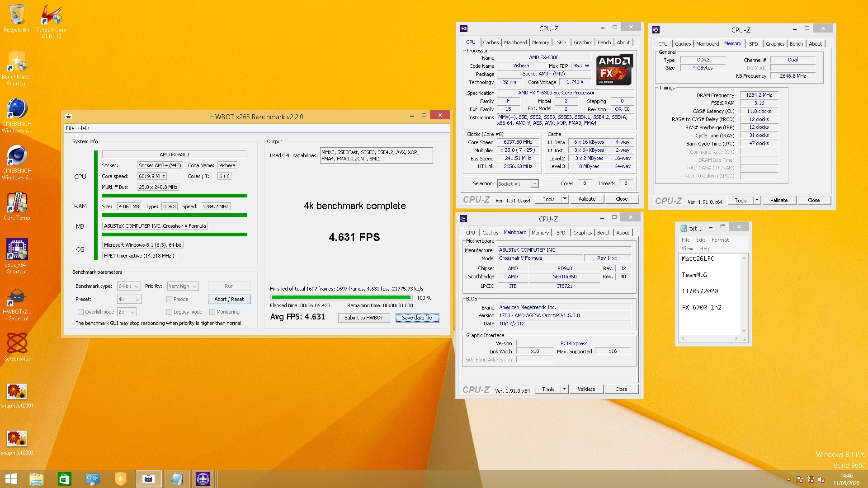
Task: Open the first CINEBENCH Windows shortcut
Action: click(x=17, y=116)
